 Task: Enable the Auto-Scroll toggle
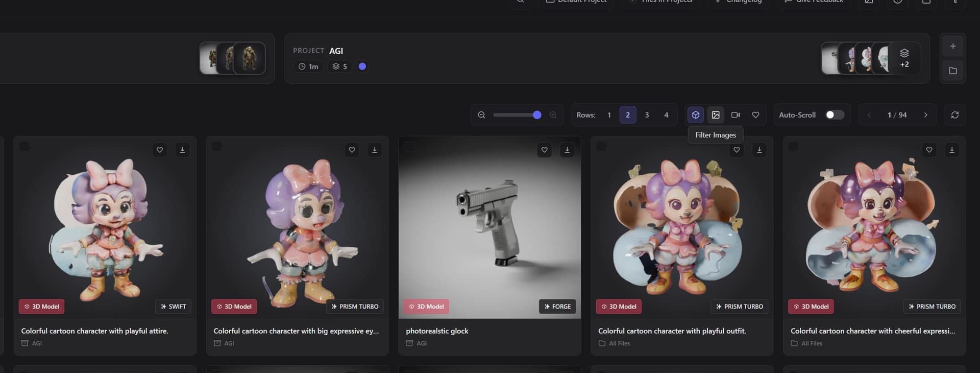click(x=835, y=115)
